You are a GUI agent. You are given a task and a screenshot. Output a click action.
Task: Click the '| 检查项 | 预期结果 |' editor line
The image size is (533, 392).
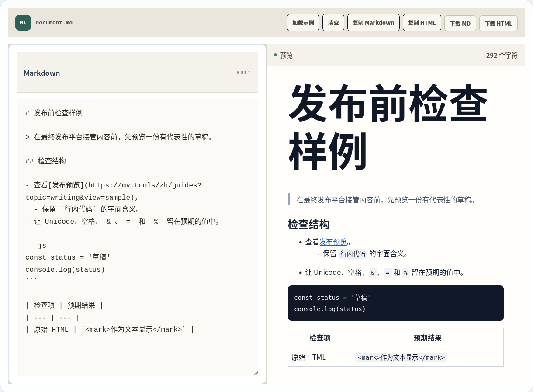pos(64,305)
